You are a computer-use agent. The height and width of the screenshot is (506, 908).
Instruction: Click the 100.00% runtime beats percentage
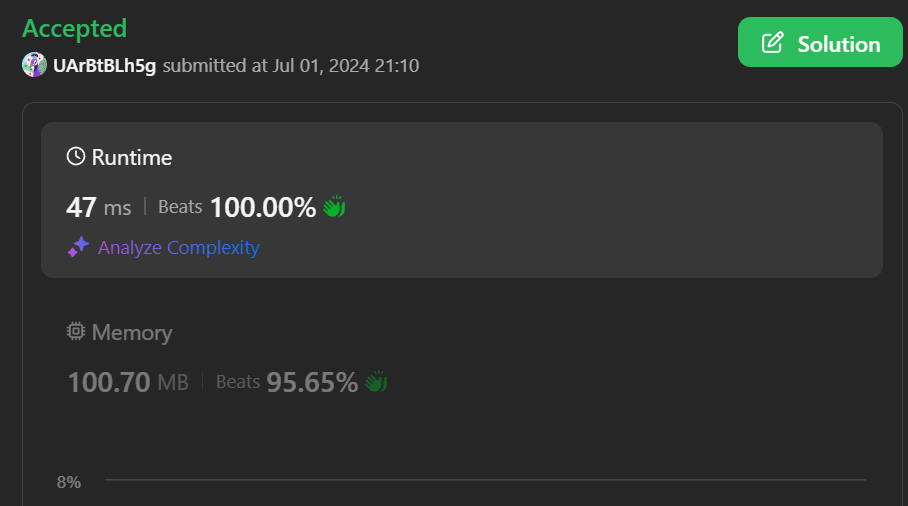tap(263, 207)
